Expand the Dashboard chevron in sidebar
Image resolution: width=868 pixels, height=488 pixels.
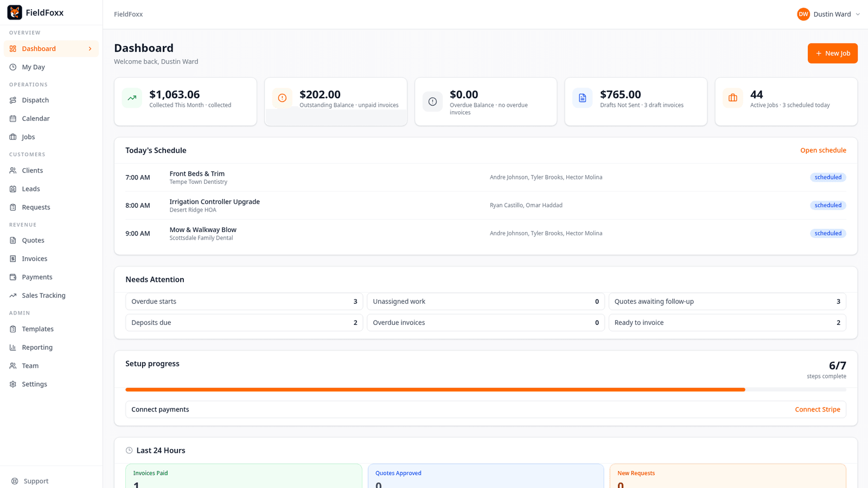coord(90,49)
